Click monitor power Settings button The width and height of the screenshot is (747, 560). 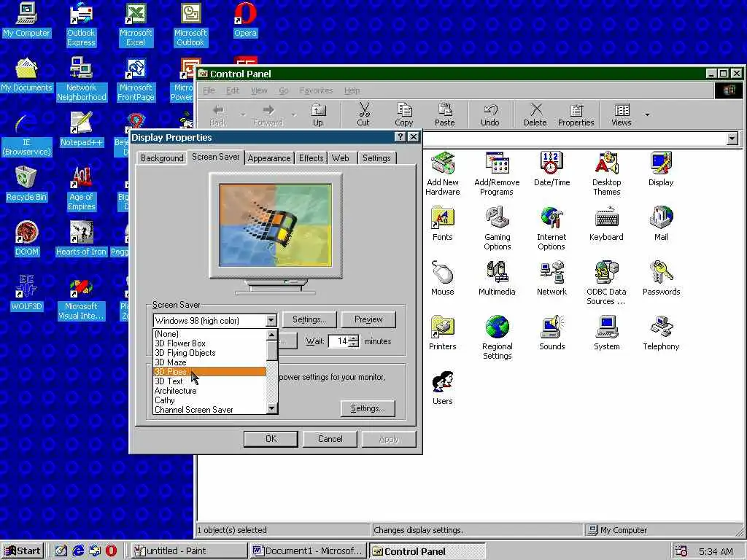pos(368,408)
